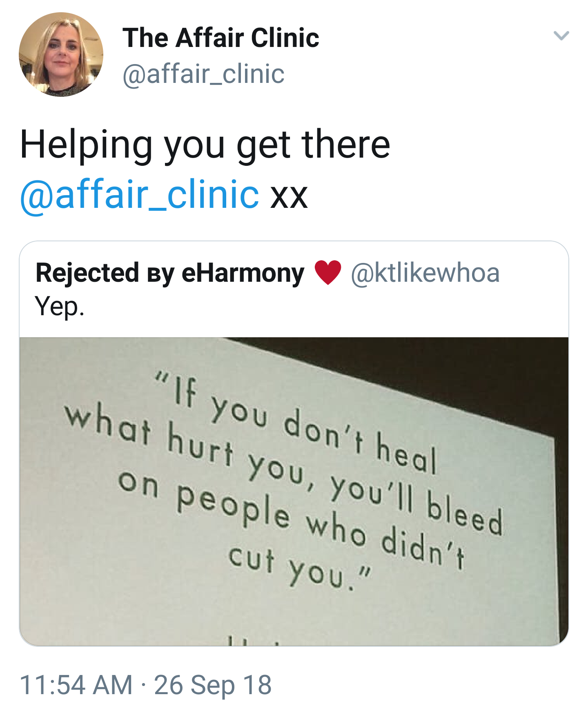Expand the tweet options chevron
The image size is (588, 706).
click(x=561, y=36)
